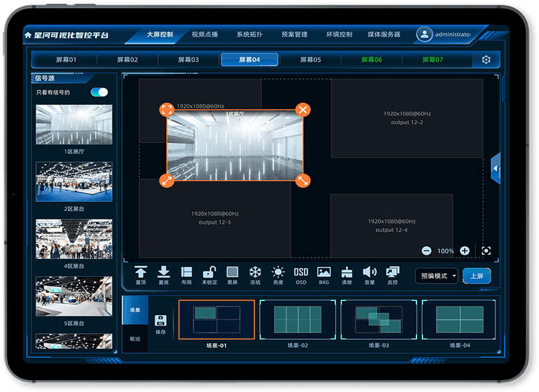
Task: Click the fit-to-screen focus icon
Action: (486, 251)
